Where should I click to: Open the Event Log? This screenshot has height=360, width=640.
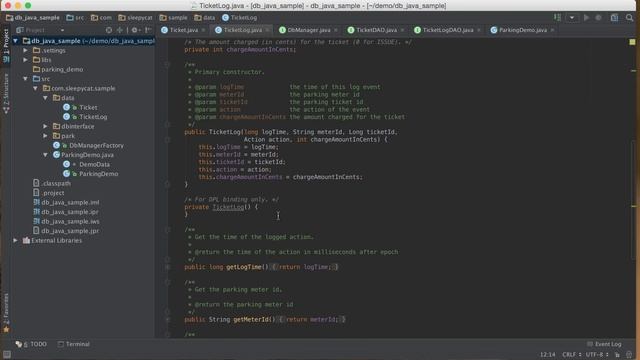click(x=604, y=344)
